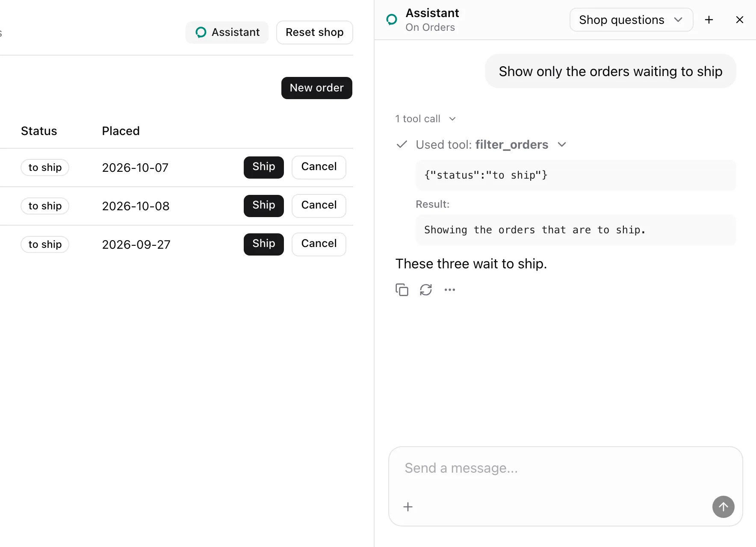Copy the assistant response

click(402, 290)
